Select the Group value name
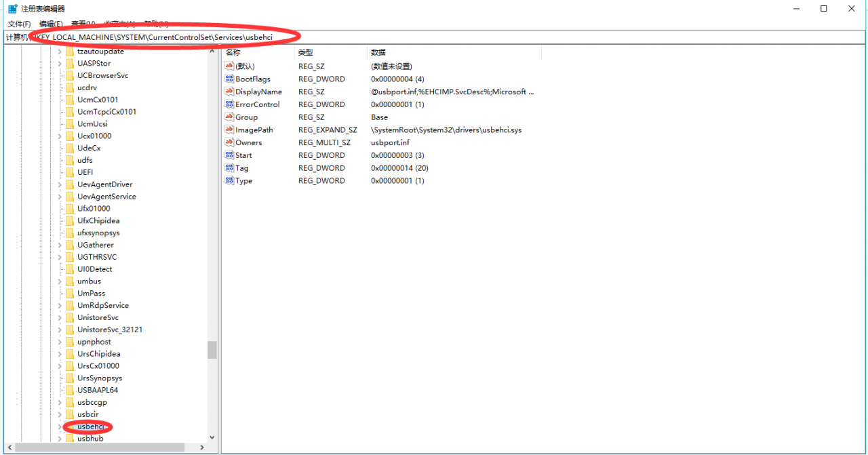Screen dimensions: 868x455 tap(246, 117)
